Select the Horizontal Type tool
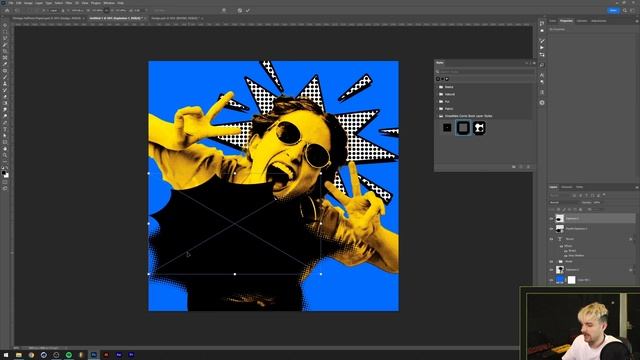The image size is (640, 360). [x=5, y=129]
